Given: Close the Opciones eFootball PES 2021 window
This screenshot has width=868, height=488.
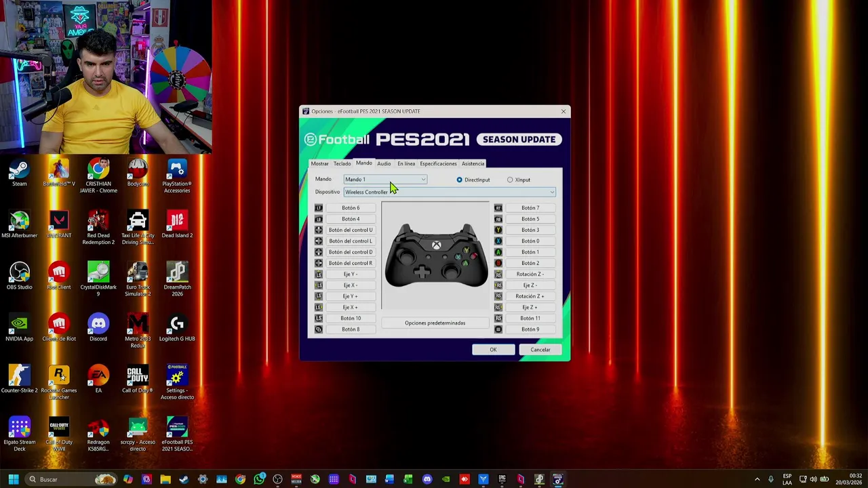Looking at the screenshot, I should 563,111.
